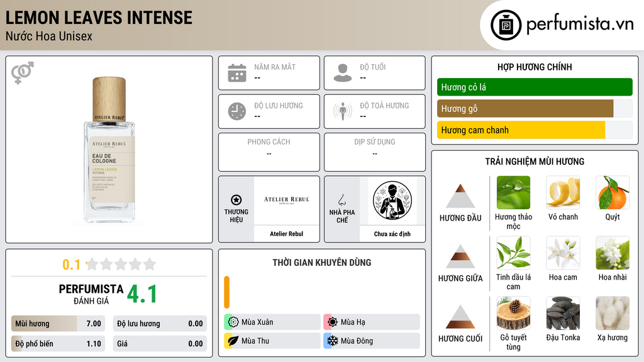This screenshot has height=362, width=644.
Task: Click the clock icon for Độ Lưu Hương
Action: [237, 111]
